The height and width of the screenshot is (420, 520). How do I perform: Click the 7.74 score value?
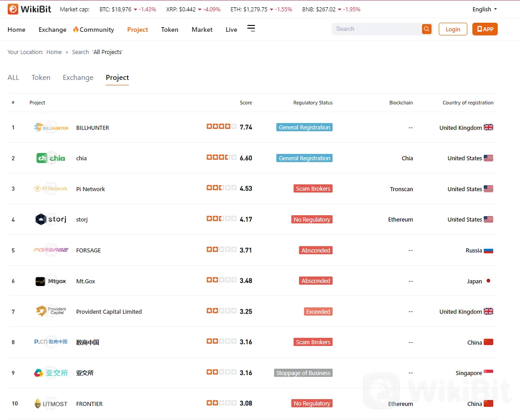246,127
